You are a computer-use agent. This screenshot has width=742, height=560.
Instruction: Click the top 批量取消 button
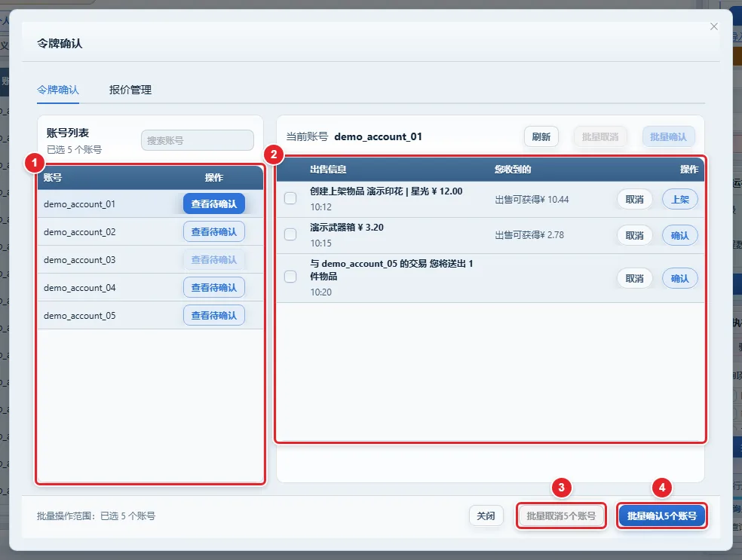click(600, 136)
